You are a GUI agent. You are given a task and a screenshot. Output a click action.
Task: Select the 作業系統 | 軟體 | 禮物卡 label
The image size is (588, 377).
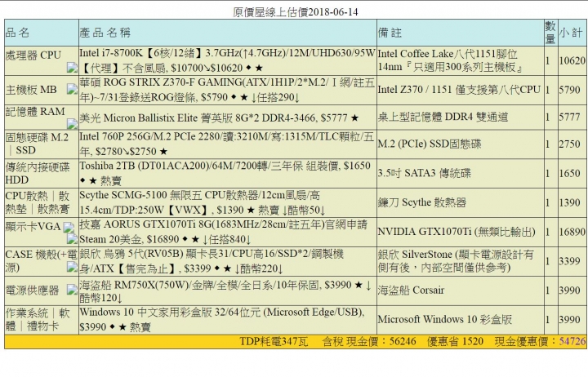coord(38,319)
